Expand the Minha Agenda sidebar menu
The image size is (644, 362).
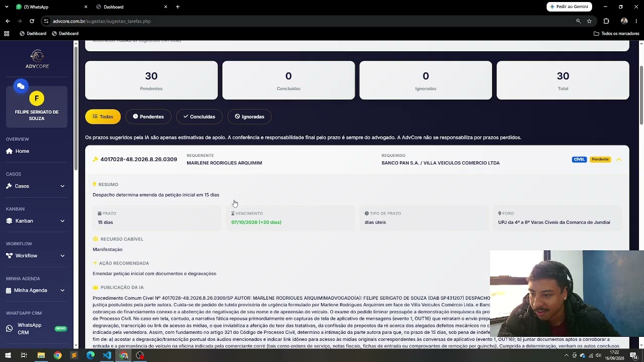pyautogui.click(x=35, y=290)
